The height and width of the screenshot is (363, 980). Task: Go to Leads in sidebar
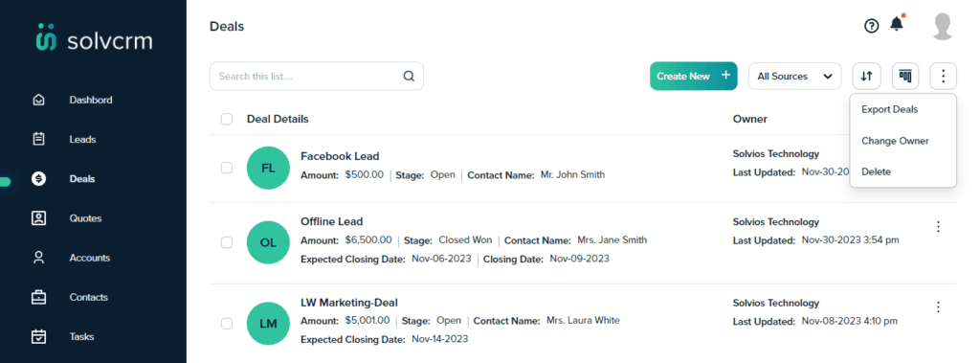click(82, 139)
